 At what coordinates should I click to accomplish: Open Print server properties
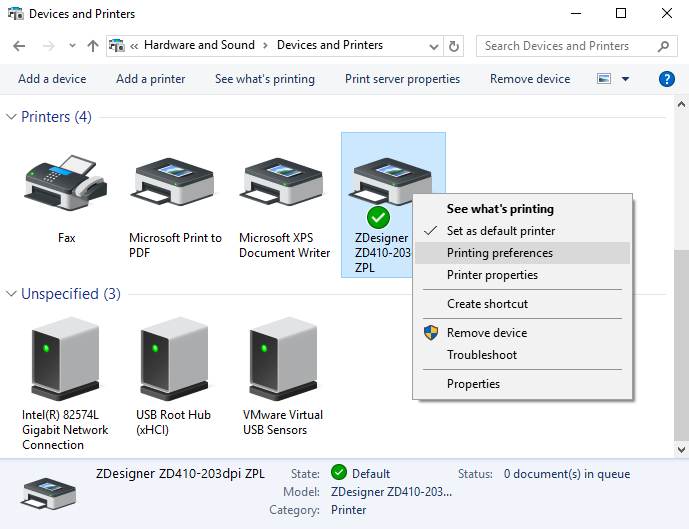(x=402, y=79)
